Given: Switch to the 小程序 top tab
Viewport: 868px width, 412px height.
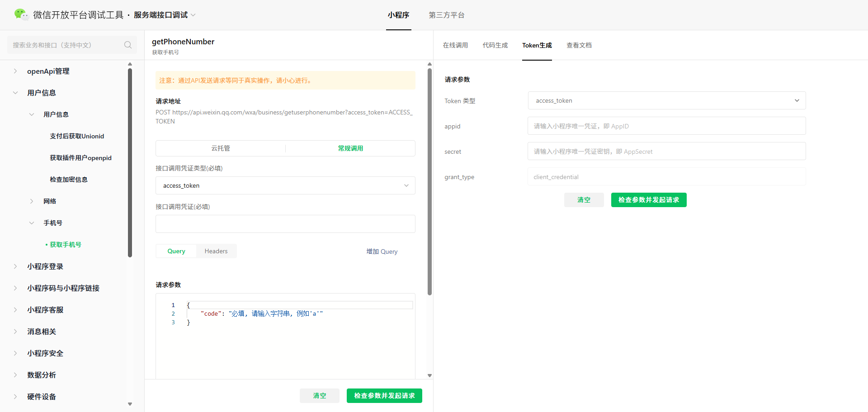Looking at the screenshot, I should pyautogui.click(x=398, y=15).
